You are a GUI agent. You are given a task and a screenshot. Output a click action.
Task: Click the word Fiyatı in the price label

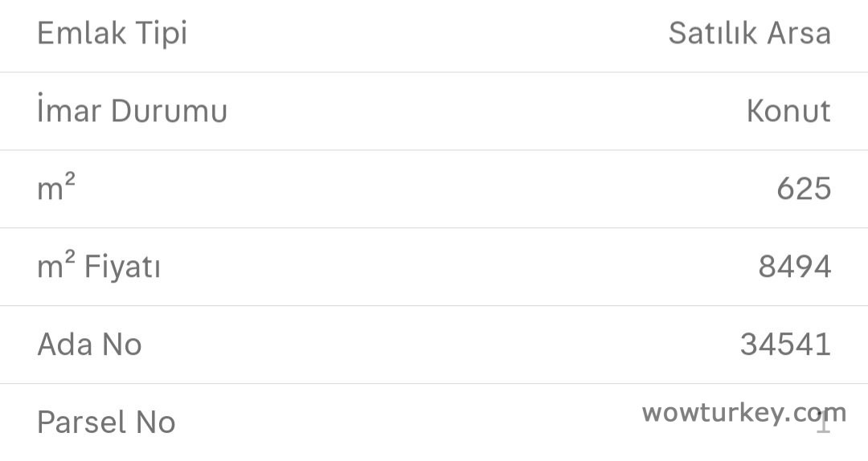tap(122, 267)
